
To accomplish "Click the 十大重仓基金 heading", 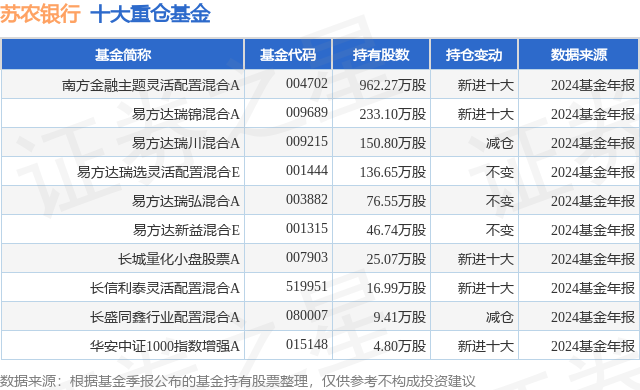I will pos(150,13).
